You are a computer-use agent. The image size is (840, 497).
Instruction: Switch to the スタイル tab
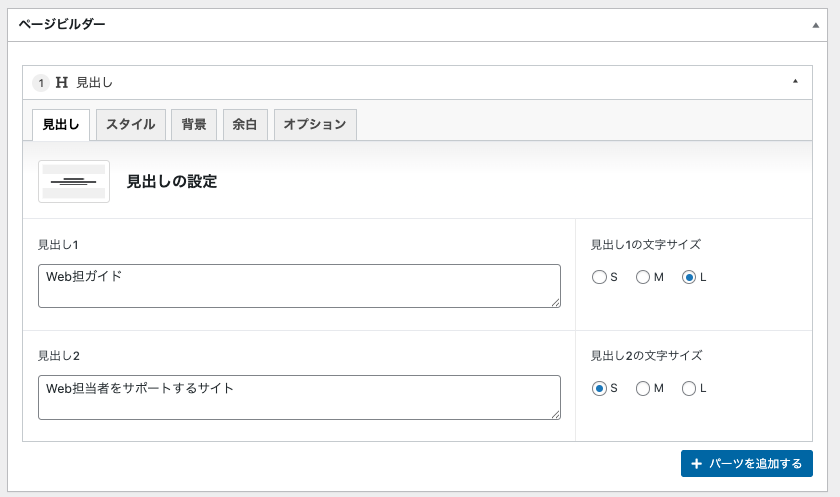tap(131, 125)
